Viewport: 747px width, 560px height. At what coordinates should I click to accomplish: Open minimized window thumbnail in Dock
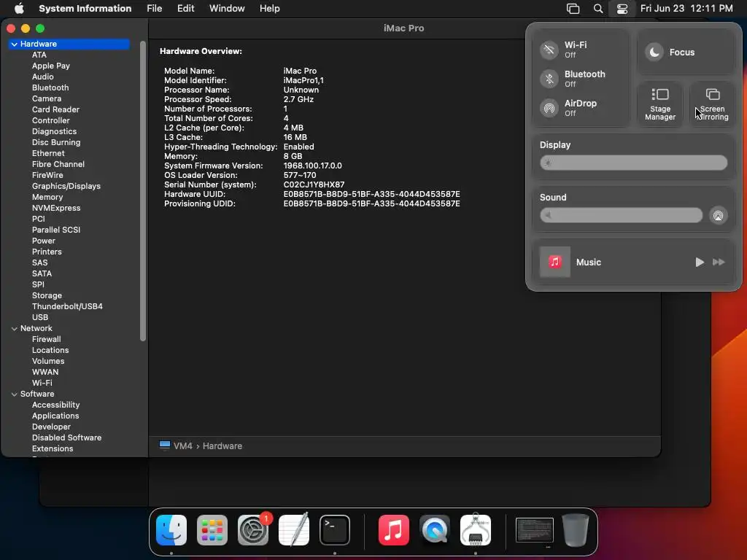(x=535, y=530)
